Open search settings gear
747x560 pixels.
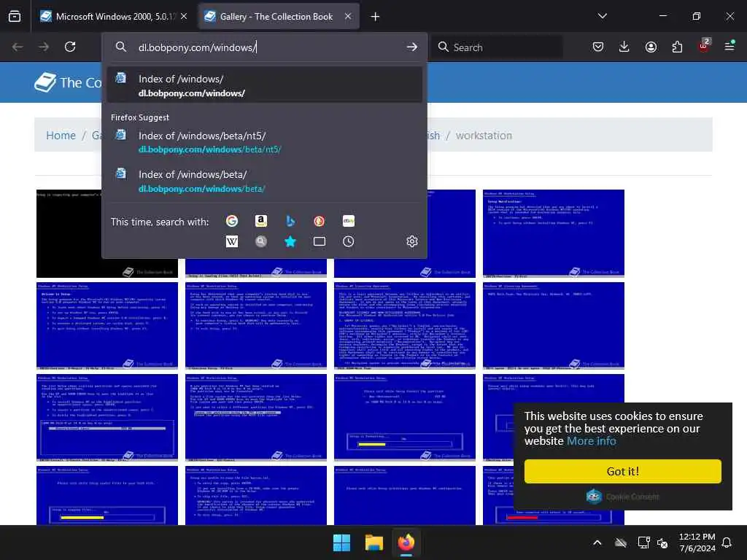(412, 241)
